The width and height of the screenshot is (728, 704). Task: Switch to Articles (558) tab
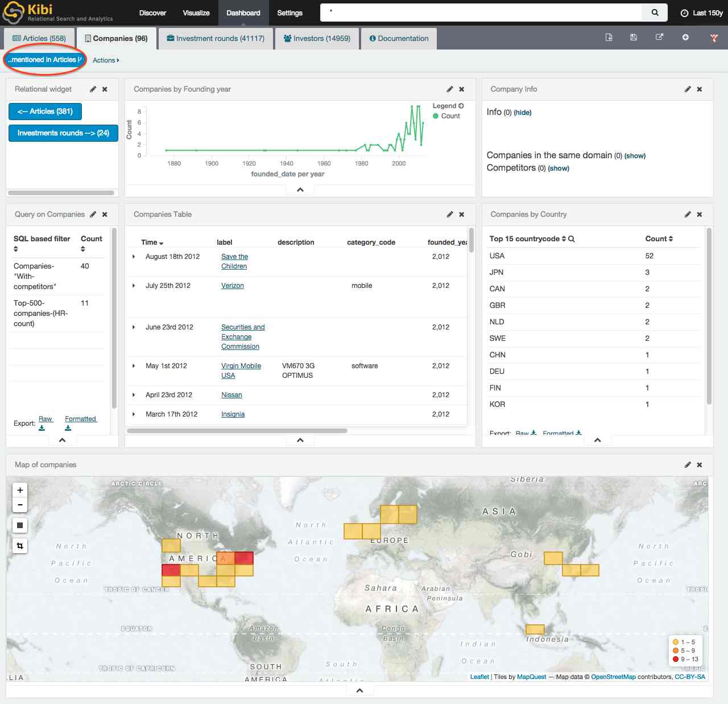(x=39, y=39)
